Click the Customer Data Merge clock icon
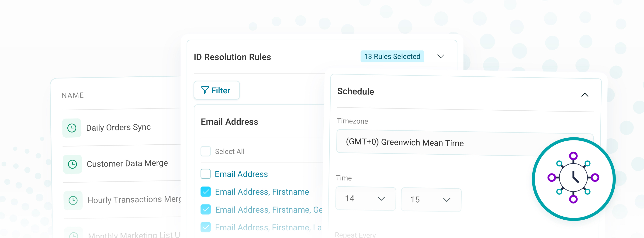Viewport: 644px width, 238px height. (73, 164)
